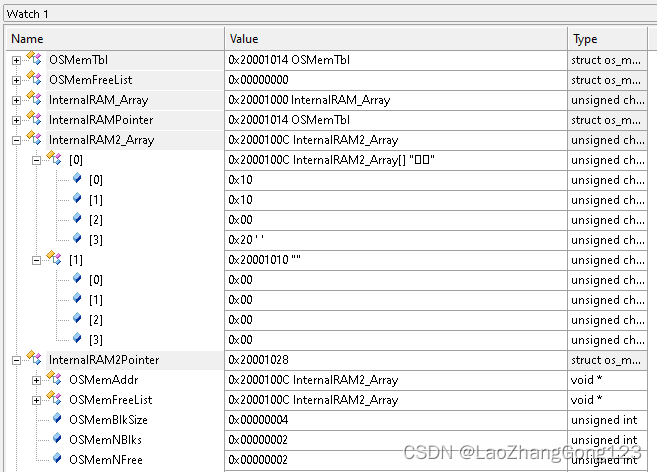
Task: Click the OSMemFreeList icon under InternalRAM2Pointer
Action: coord(54,399)
